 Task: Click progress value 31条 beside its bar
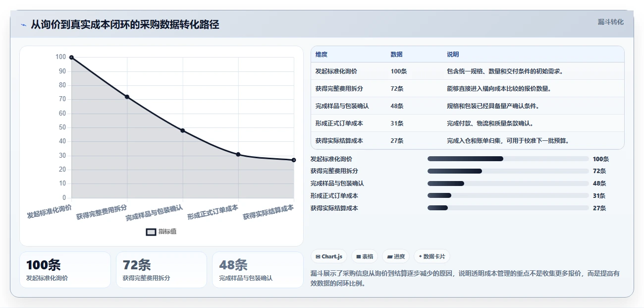[599, 196]
